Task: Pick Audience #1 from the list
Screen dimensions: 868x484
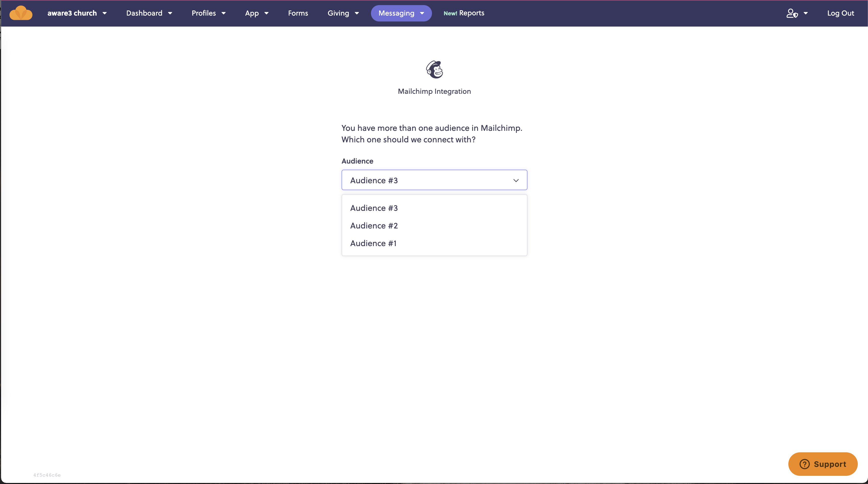Action: pyautogui.click(x=434, y=243)
